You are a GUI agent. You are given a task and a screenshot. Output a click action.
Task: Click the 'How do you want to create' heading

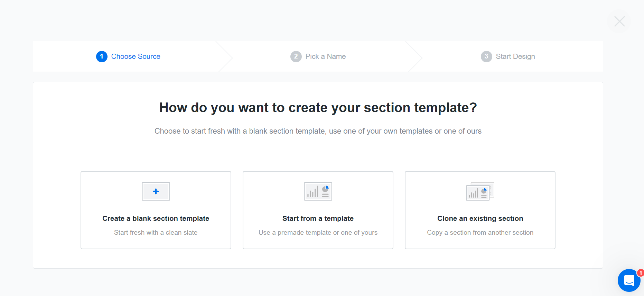tap(318, 108)
